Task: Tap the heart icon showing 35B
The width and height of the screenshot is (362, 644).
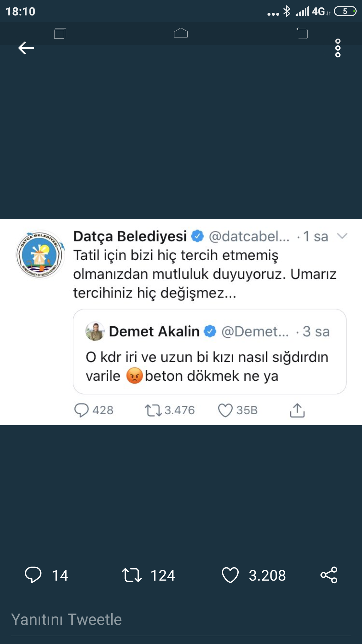Action: pos(225,410)
